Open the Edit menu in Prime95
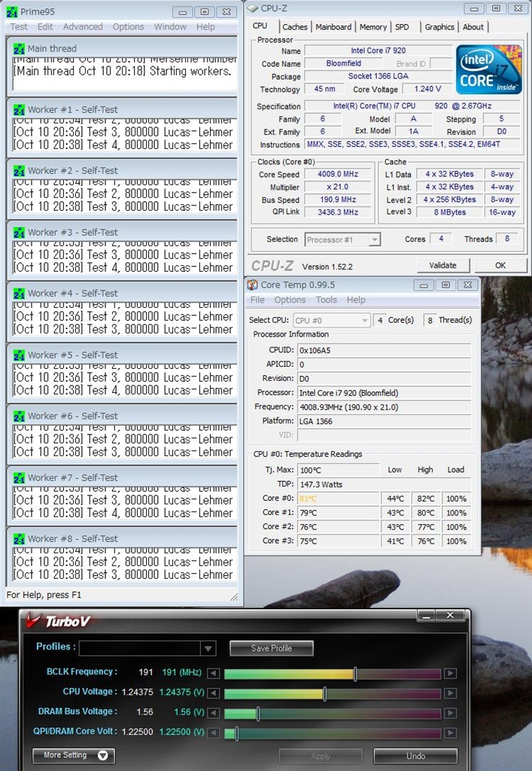Screen dimensions: 532x771 [45, 26]
